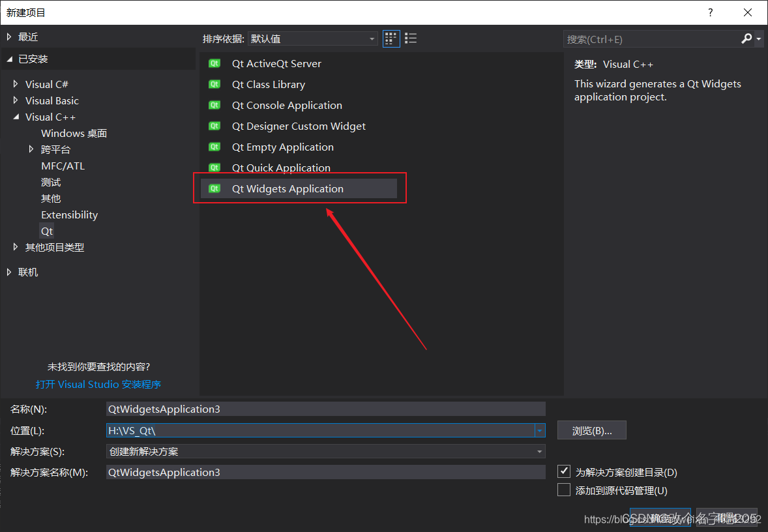
Task: Select Qt Widgets Application template
Action: tap(299, 188)
